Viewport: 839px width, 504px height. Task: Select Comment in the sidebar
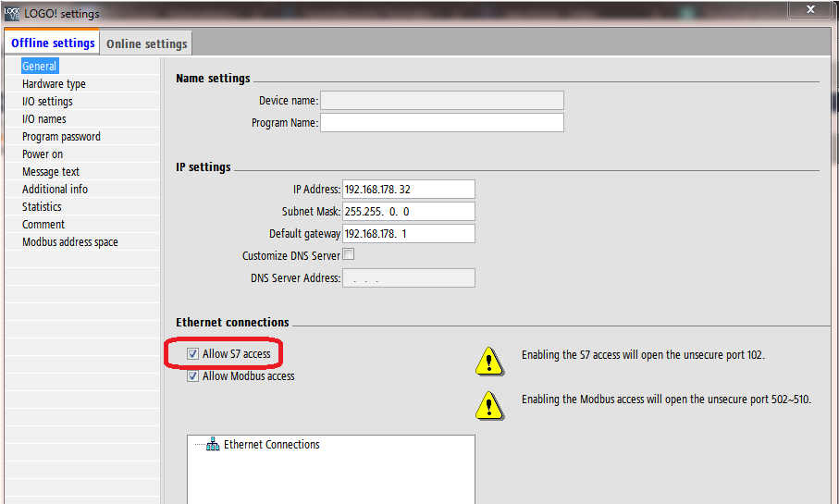tap(43, 224)
